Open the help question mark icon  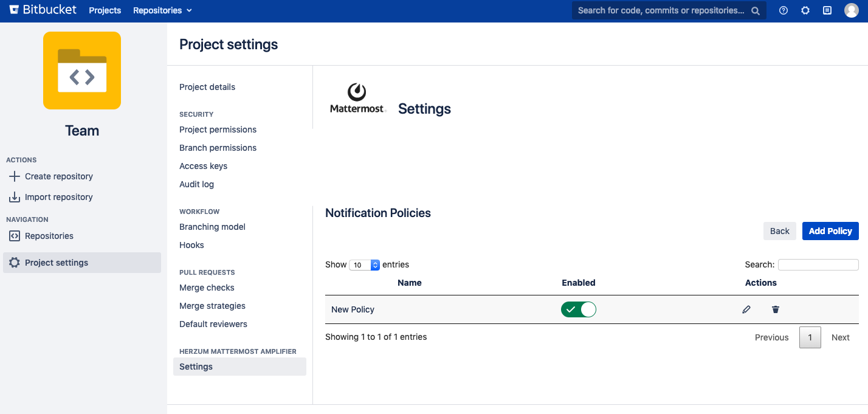click(784, 10)
